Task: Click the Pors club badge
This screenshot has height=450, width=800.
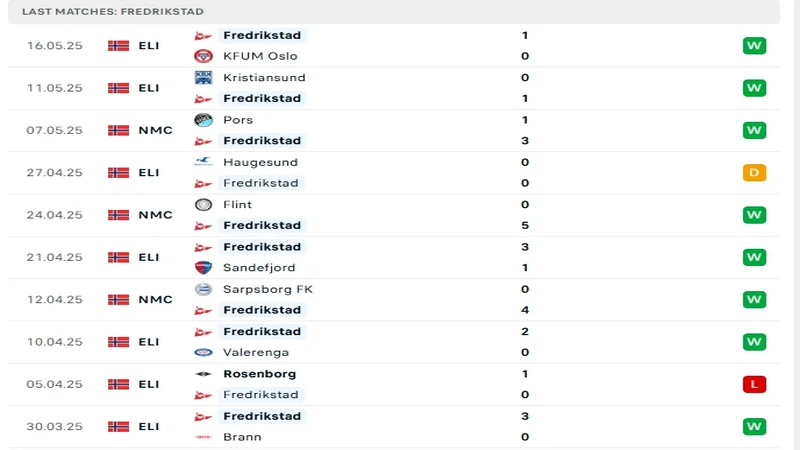Action: pos(203,120)
